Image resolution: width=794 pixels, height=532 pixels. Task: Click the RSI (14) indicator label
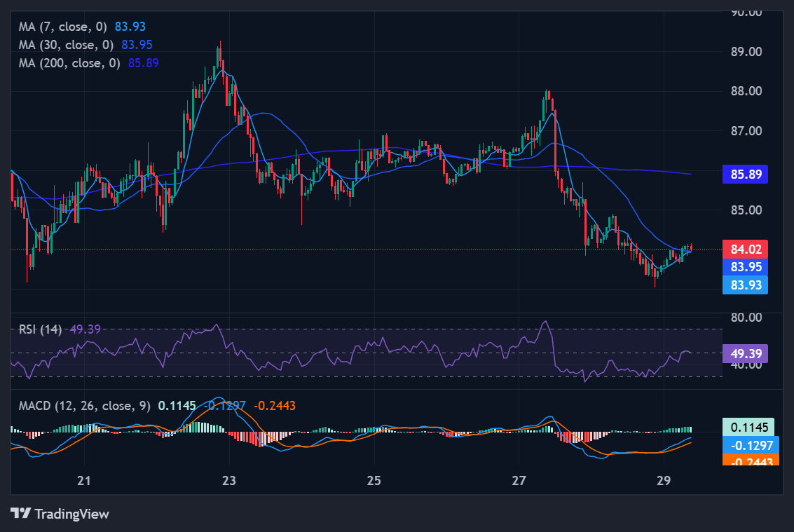pos(41,329)
